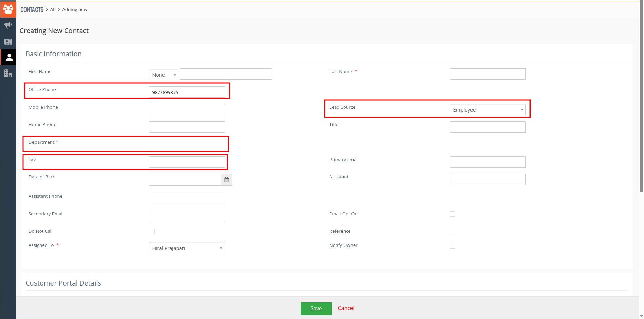The height and width of the screenshot is (319, 644).
Task: Click the Customer Portal Details section heading
Action: (63, 283)
